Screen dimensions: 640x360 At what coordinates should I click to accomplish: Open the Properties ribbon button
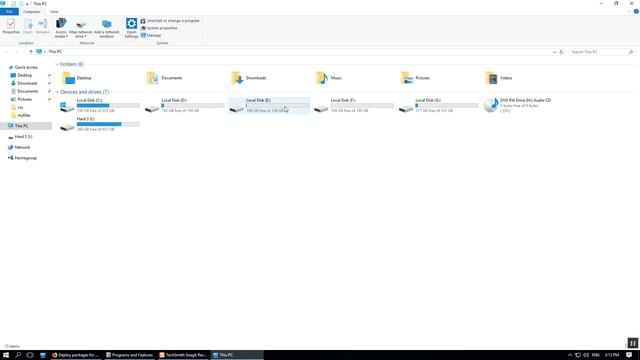(11, 26)
